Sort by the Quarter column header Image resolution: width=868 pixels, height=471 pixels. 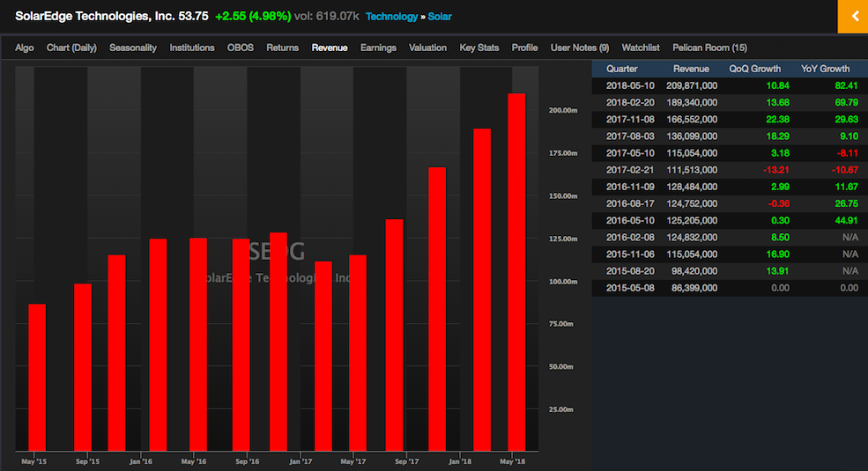pos(621,69)
